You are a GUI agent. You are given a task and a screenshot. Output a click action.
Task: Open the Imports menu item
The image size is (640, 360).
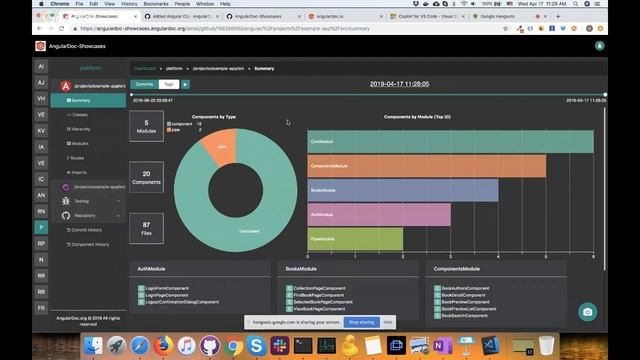tap(77, 173)
